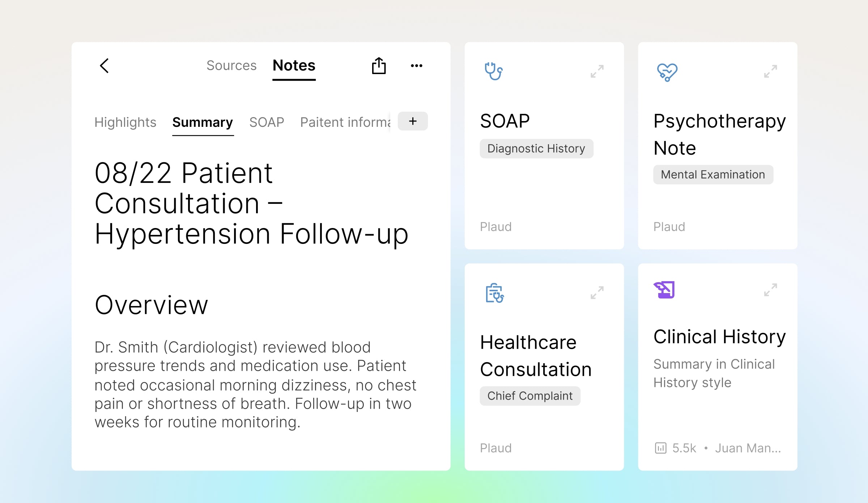Click the Healthcare Consultation clipboard icon
Screen dimensions: 868x503
pyautogui.click(x=494, y=293)
